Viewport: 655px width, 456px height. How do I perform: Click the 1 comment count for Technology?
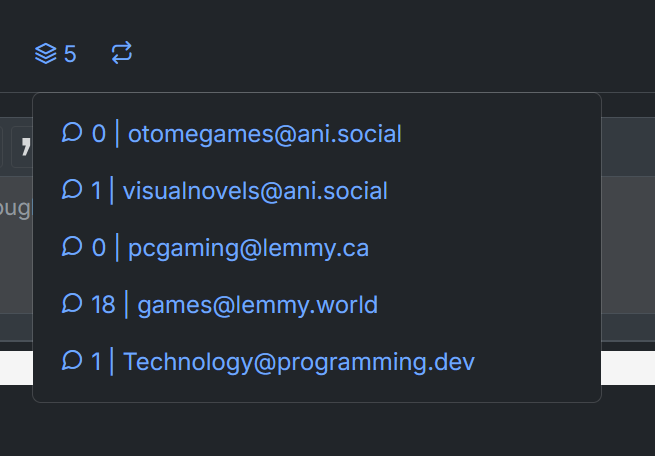pos(96,361)
